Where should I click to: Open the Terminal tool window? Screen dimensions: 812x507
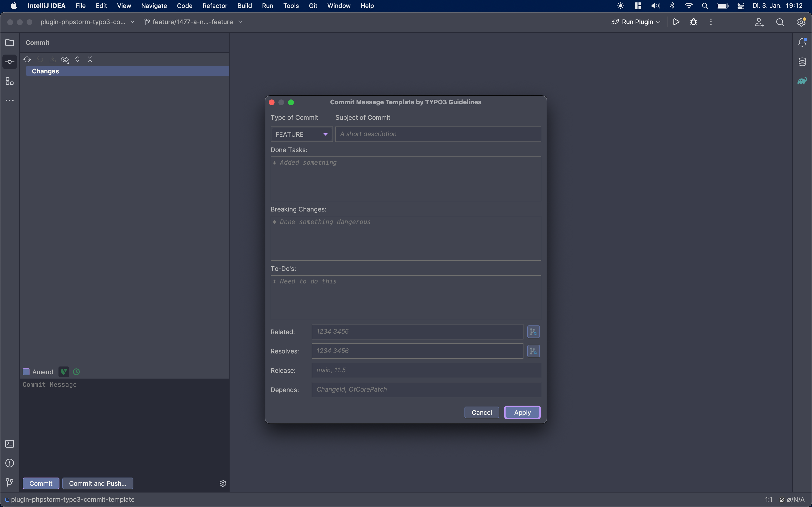(x=9, y=444)
